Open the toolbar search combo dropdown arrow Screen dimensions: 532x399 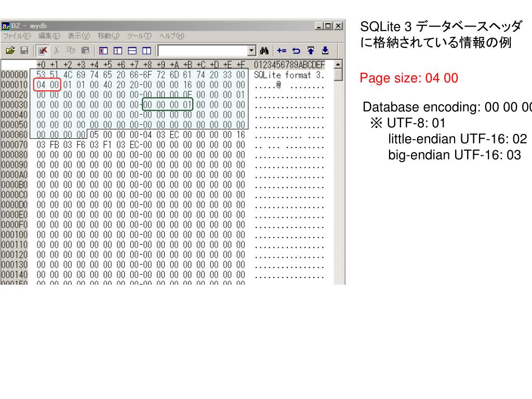(x=251, y=50)
